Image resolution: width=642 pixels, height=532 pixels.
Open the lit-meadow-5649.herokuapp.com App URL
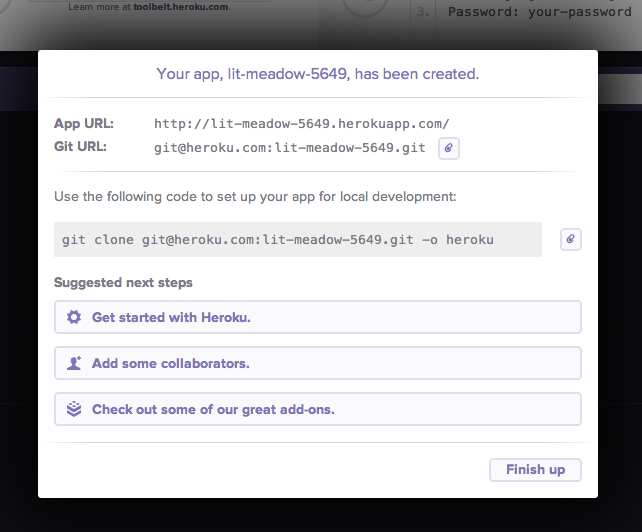[x=301, y=124]
